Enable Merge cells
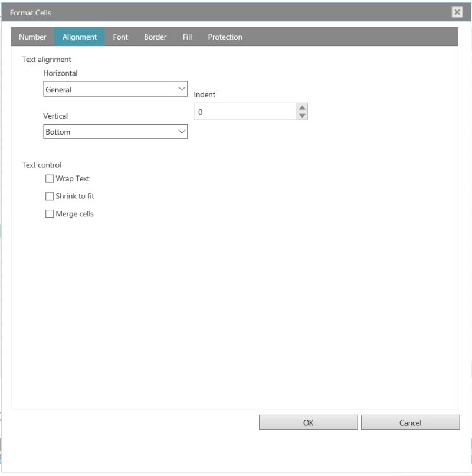Viewport: 472px width, 476px height. pyautogui.click(x=50, y=214)
